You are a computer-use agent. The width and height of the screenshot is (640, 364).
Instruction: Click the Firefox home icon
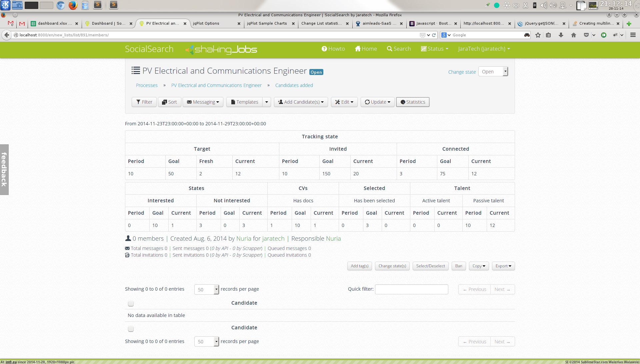point(573,35)
